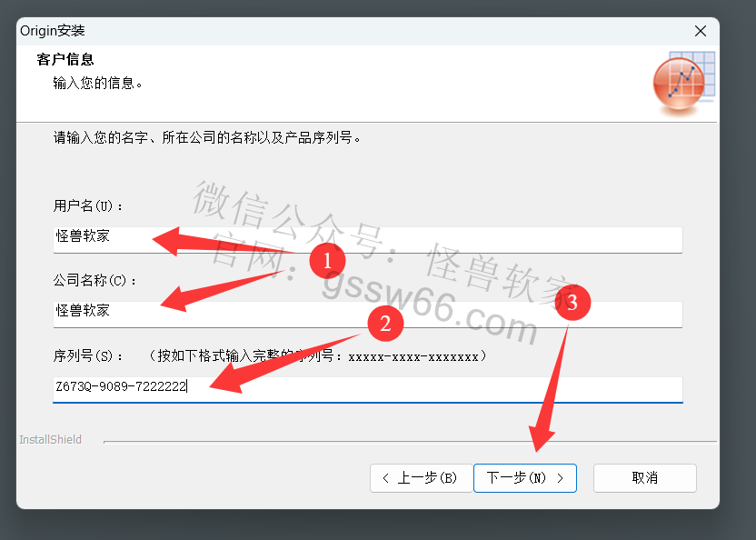
Task: Click the 客户信息 heading text
Action: [x=65, y=59]
